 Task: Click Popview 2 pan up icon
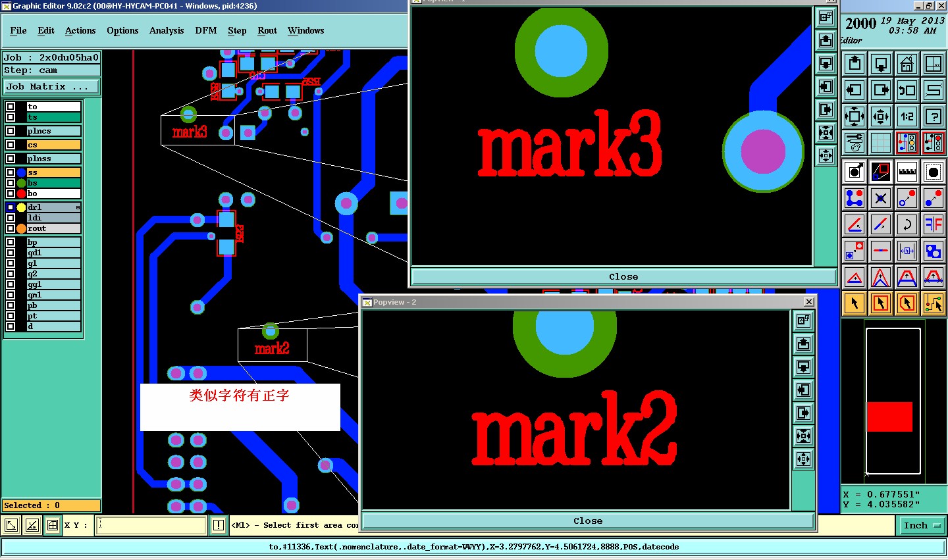[803, 344]
